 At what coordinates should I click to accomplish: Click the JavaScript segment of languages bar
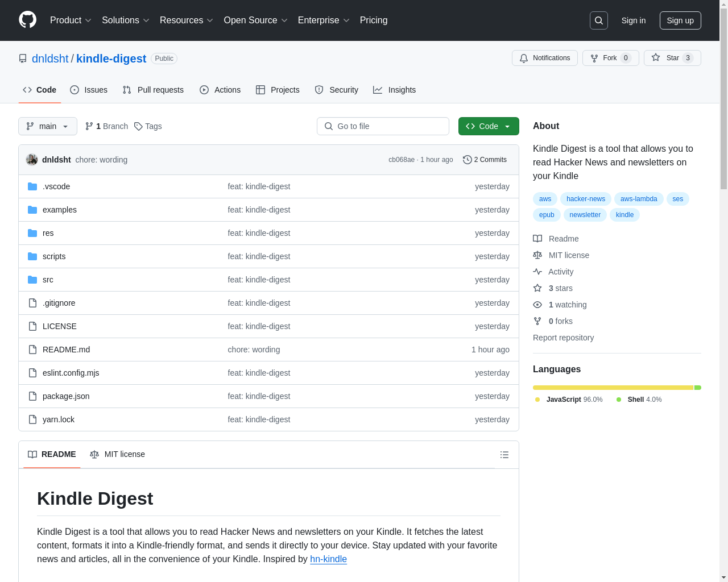pyautogui.click(x=613, y=388)
